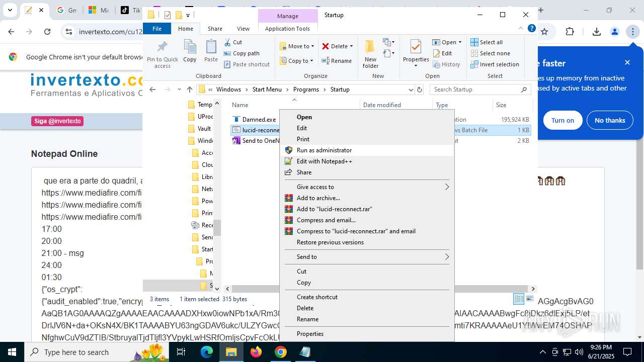Open Microsoft Edge from the taskbar
Screen dimensions: 644x362
207,352
